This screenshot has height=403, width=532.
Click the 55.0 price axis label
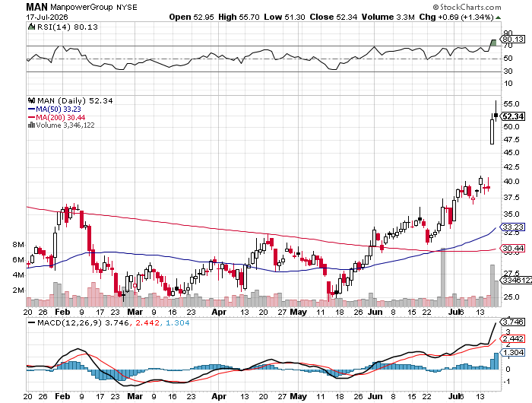pyautogui.click(x=511, y=104)
